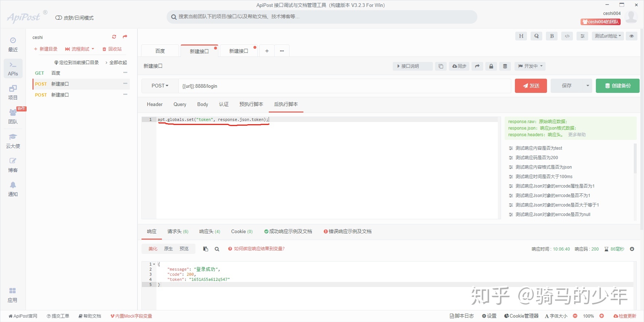Increase font size with the plus icon
The image size is (644, 322).
coord(602,316)
